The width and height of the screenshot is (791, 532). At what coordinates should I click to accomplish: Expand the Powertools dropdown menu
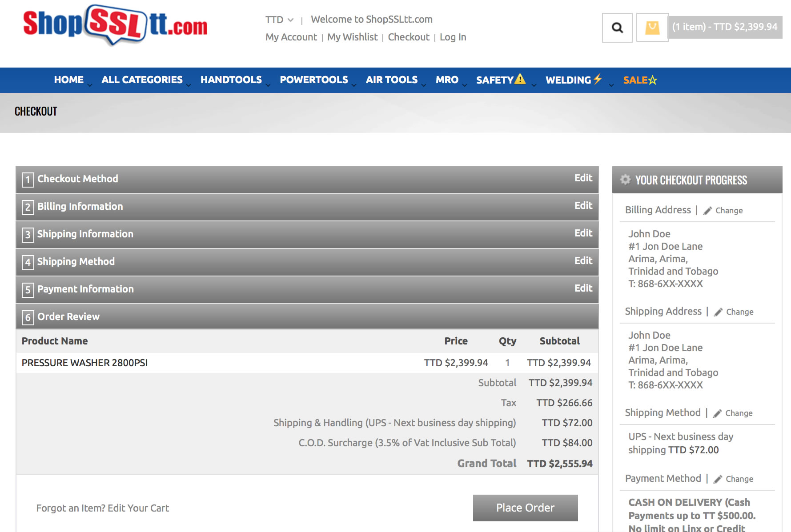point(313,80)
